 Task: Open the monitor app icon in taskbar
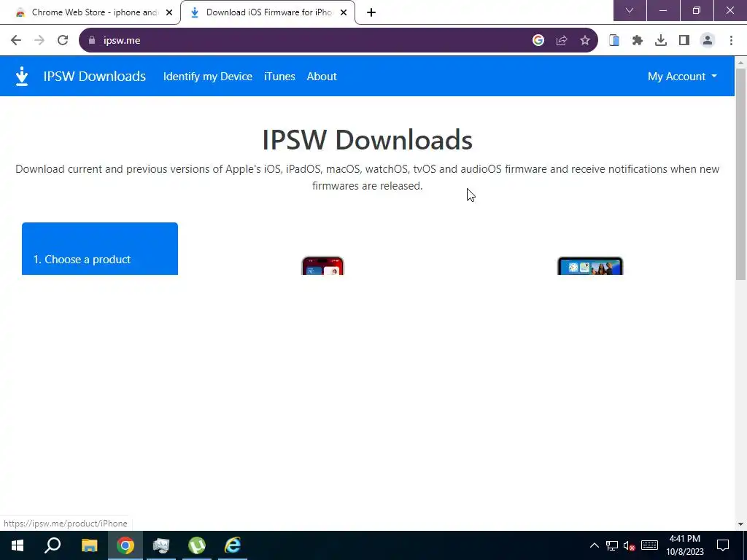161,545
